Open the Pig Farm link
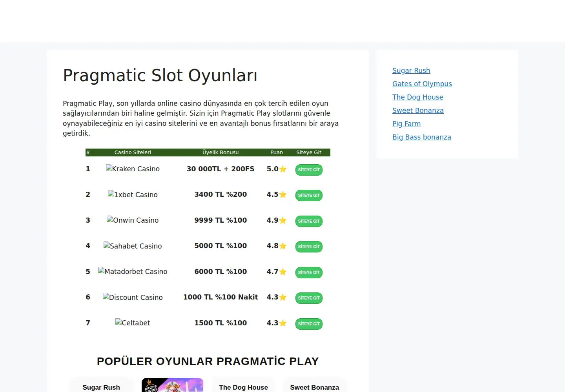 click(x=406, y=124)
